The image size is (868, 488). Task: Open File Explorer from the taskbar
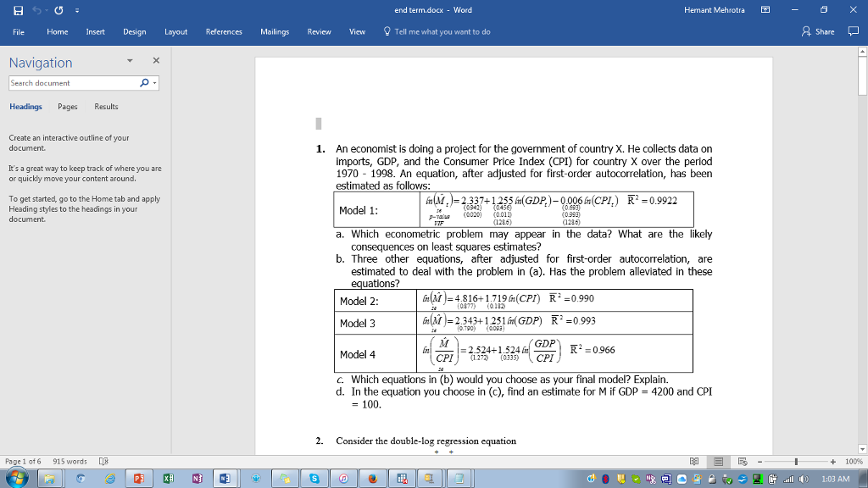coord(49,479)
